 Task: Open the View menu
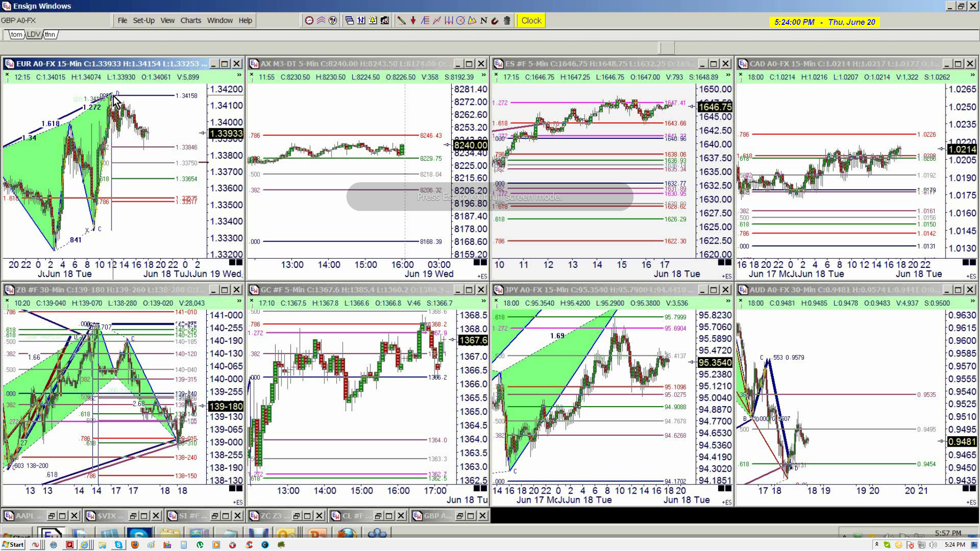(167, 21)
